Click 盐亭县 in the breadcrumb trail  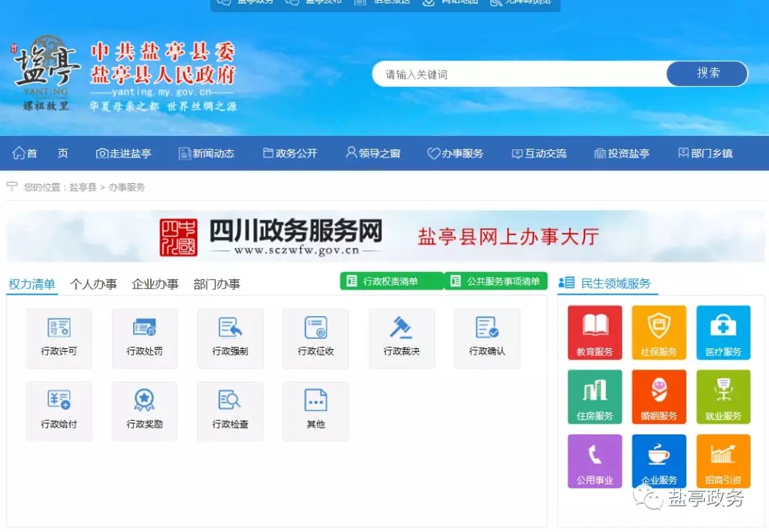(x=83, y=187)
